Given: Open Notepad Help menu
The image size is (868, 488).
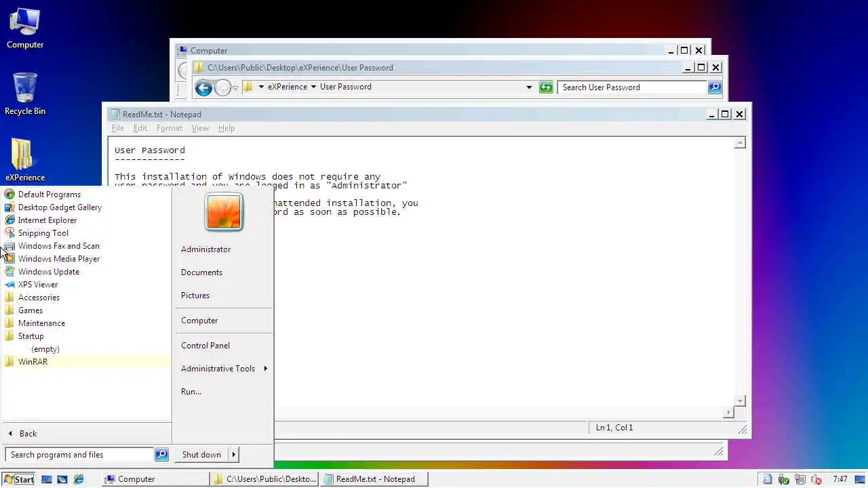Looking at the screenshot, I should point(226,128).
